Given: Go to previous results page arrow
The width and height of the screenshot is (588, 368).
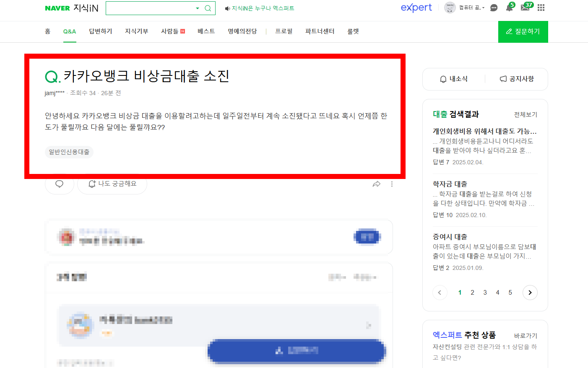Looking at the screenshot, I should click(x=440, y=293).
